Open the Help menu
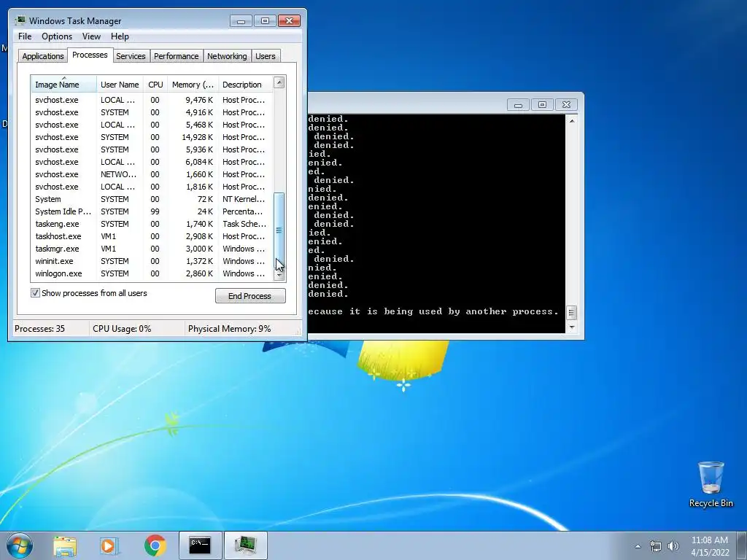Screen dimensions: 747x560 click(120, 36)
